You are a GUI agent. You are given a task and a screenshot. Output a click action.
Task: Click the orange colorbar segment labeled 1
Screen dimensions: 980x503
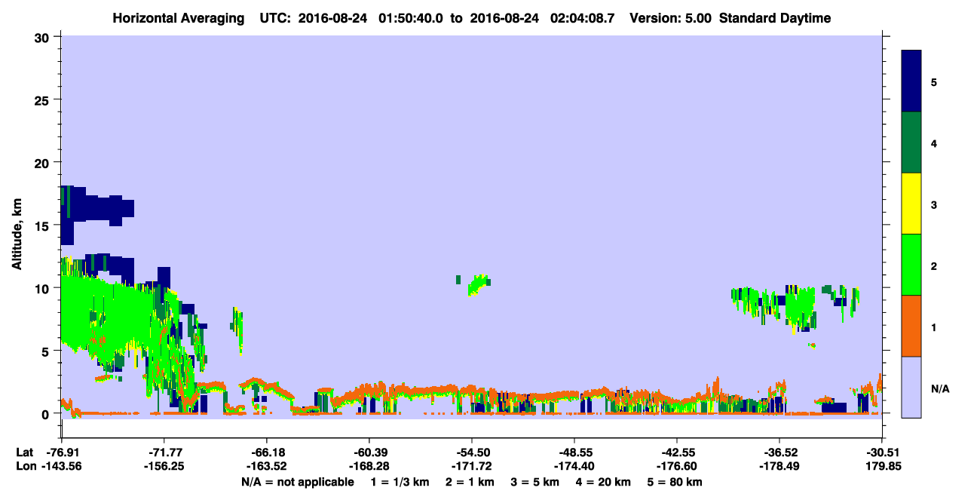[x=911, y=326]
